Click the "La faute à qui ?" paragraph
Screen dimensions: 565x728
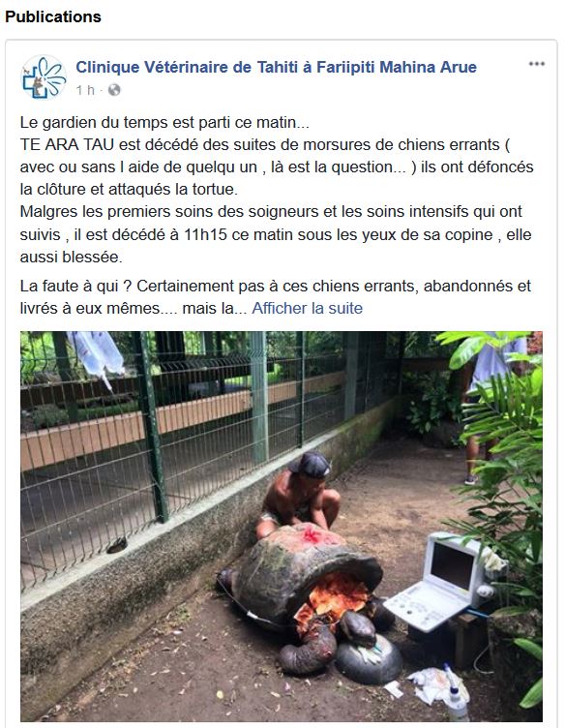coord(276,297)
